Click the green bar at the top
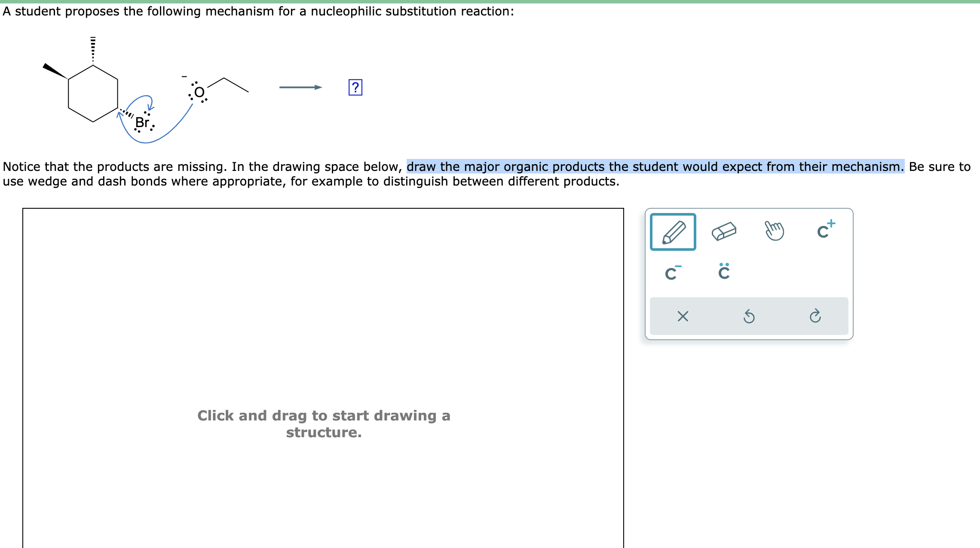 490,2
